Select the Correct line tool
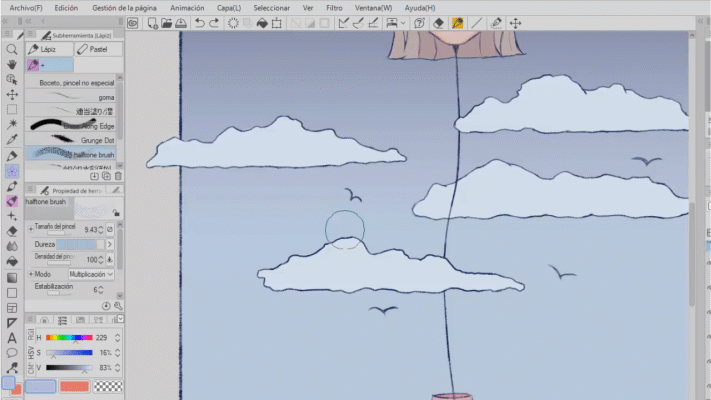The width and height of the screenshot is (711, 400). point(12,368)
